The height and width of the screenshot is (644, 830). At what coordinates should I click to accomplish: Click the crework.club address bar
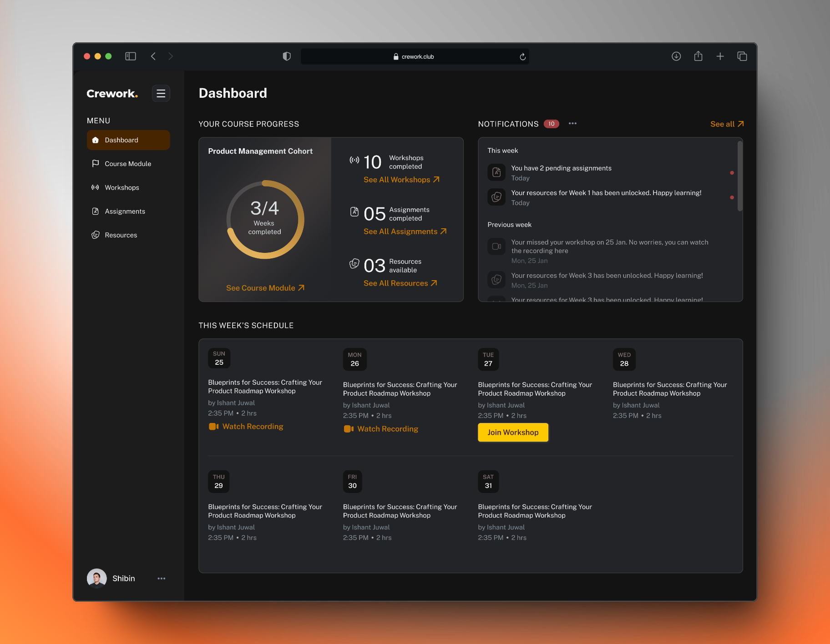pos(415,57)
